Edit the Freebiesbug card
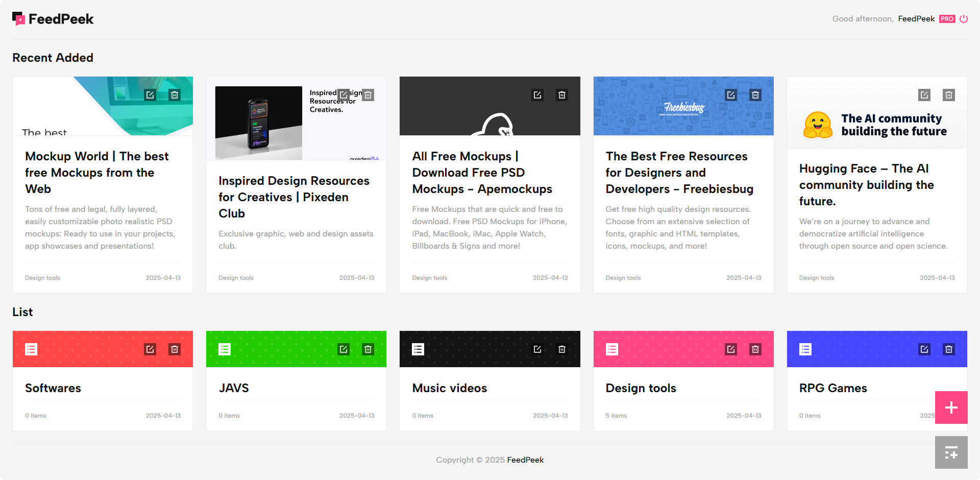The height and width of the screenshot is (480, 980). pyautogui.click(x=731, y=95)
